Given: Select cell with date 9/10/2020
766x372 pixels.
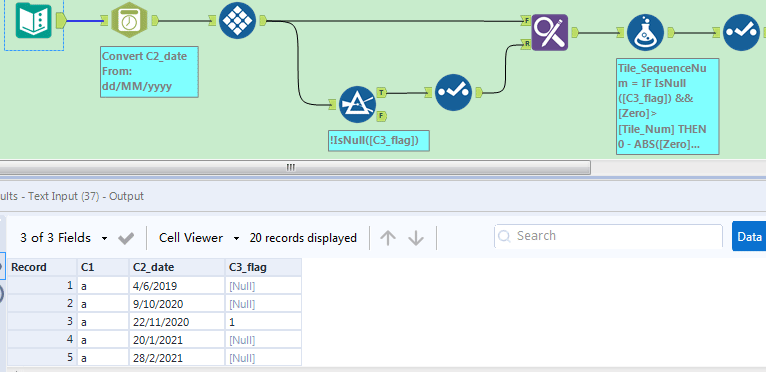Looking at the screenshot, I should [177, 304].
